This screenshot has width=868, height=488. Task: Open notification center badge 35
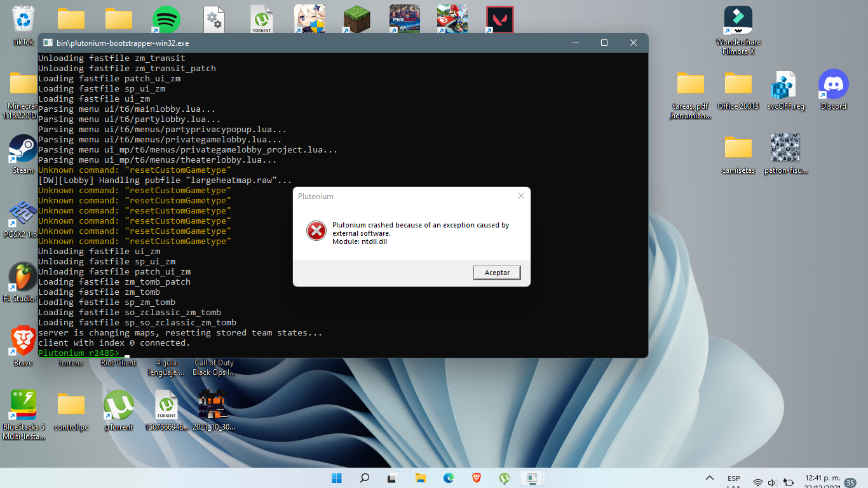(850, 483)
